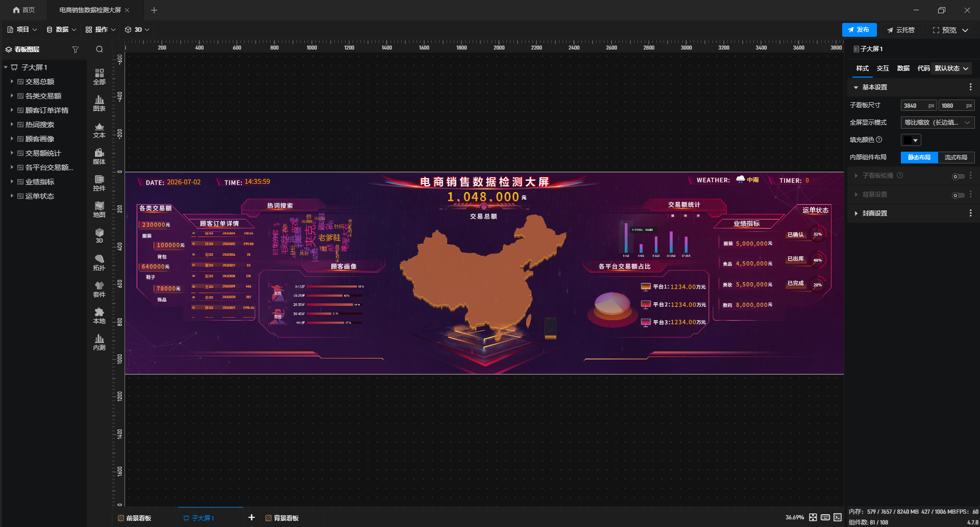Edit the board height field 1080
This screenshot has height=527, width=980.
[956, 106]
